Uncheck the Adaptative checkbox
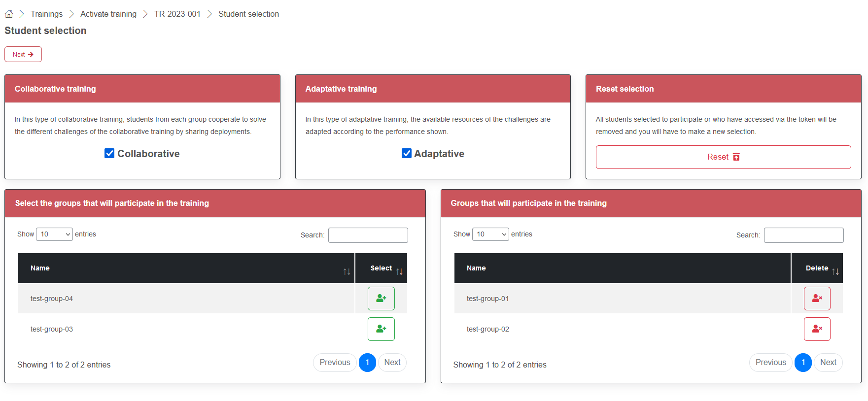 [407, 154]
